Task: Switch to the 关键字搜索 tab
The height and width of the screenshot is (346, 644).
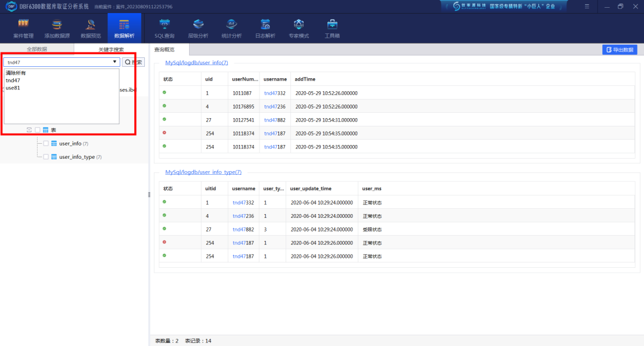Action: (111, 50)
